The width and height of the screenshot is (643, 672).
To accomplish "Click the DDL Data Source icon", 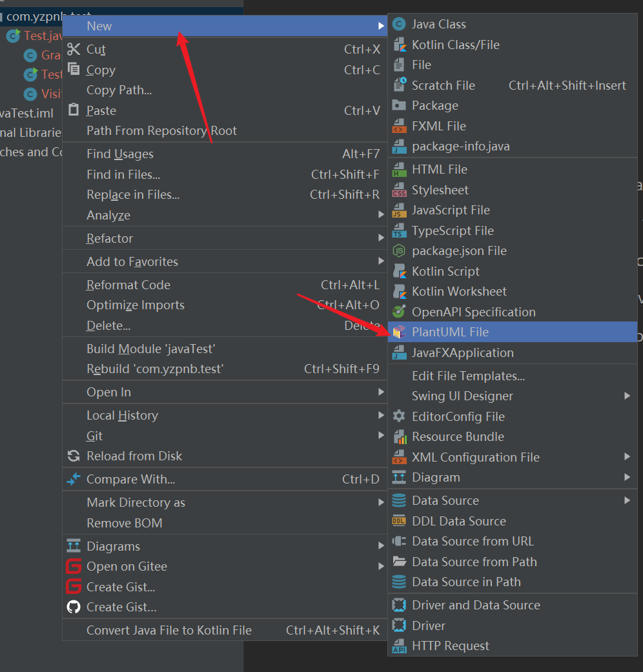I will (399, 521).
